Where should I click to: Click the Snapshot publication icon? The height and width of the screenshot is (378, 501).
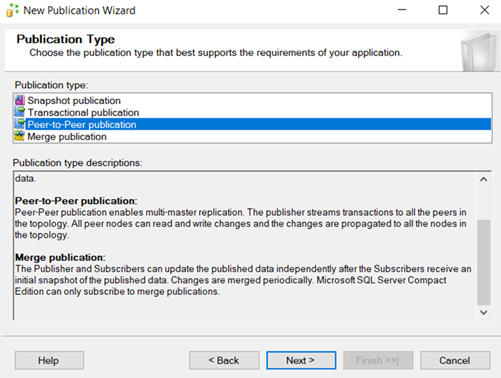pos(20,100)
